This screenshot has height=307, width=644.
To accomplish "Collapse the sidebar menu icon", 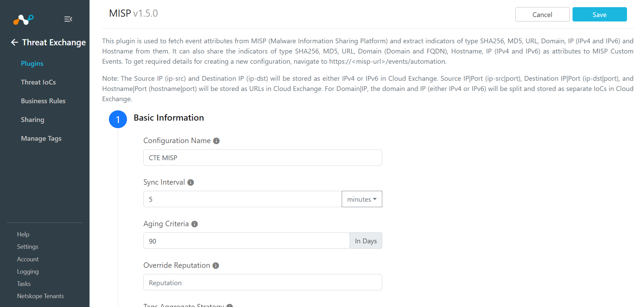I will click(68, 19).
